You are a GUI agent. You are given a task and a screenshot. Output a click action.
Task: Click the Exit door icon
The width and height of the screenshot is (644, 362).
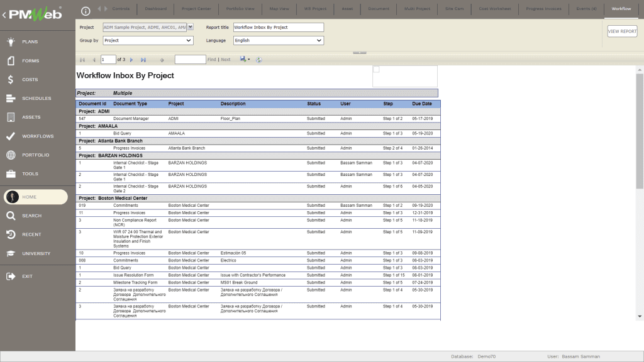click(11, 277)
